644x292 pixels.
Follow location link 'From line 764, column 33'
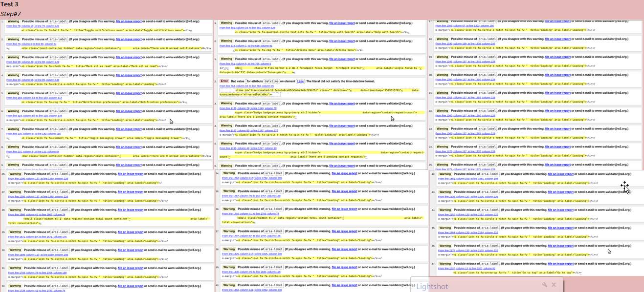click(x=247, y=85)
